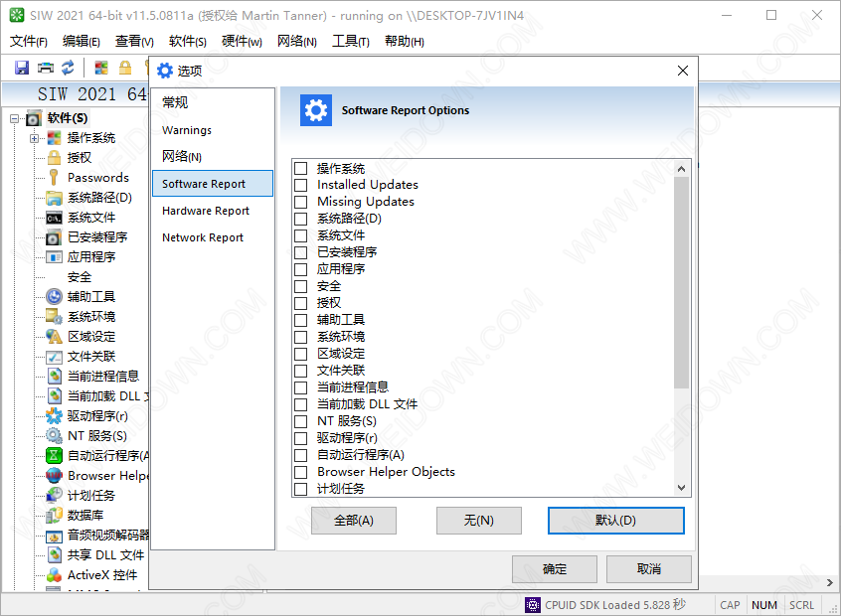Check the Installed Updates checkbox

301,185
